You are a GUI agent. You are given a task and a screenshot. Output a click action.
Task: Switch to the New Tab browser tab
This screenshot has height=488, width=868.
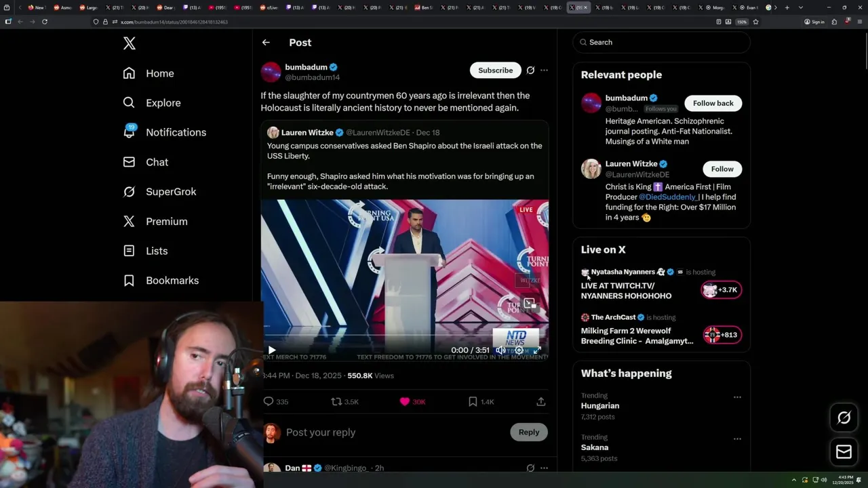point(36,7)
